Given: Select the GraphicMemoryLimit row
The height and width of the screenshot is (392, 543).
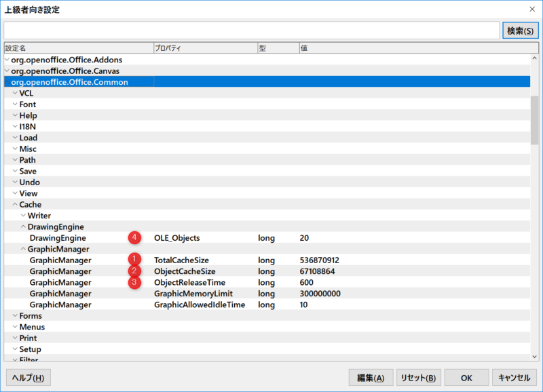Looking at the screenshot, I should coord(193,294).
